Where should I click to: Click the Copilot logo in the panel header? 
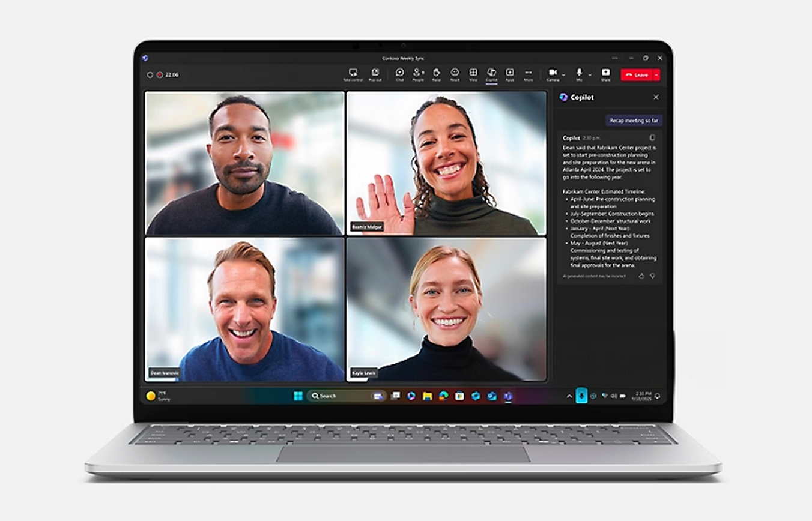[x=563, y=97]
